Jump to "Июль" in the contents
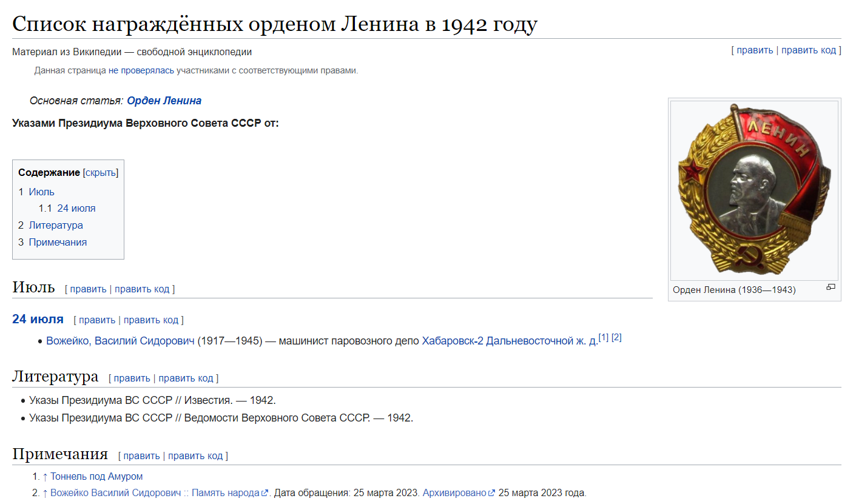 pyautogui.click(x=41, y=192)
